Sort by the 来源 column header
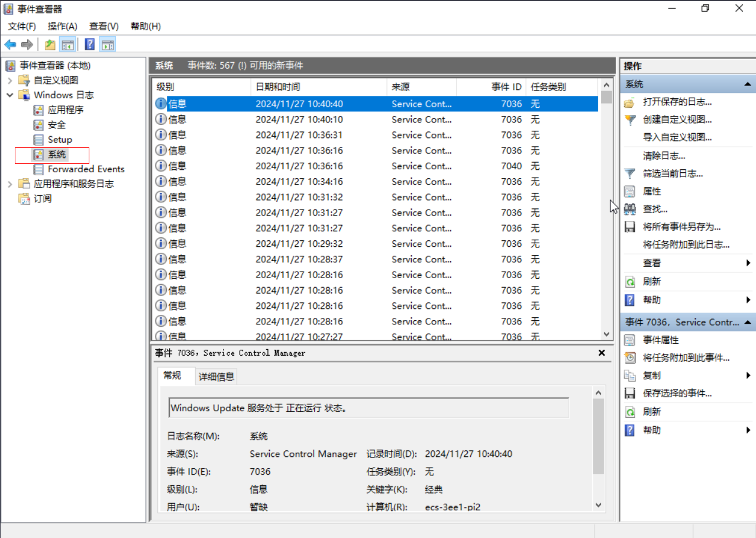Screen dimensions: 756x538 point(422,87)
